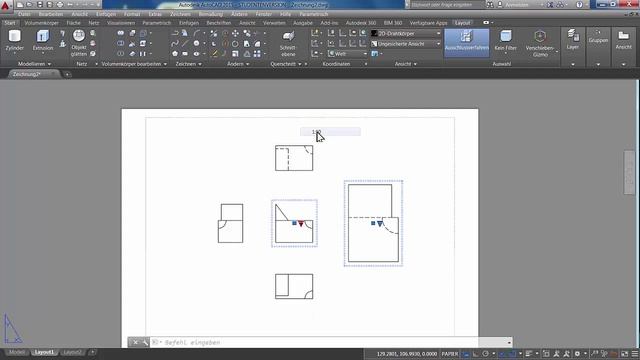640x360 pixels.
Task: Click the triangle scale grip on right view
Action: pyautogui.click(x=380, y=224)
